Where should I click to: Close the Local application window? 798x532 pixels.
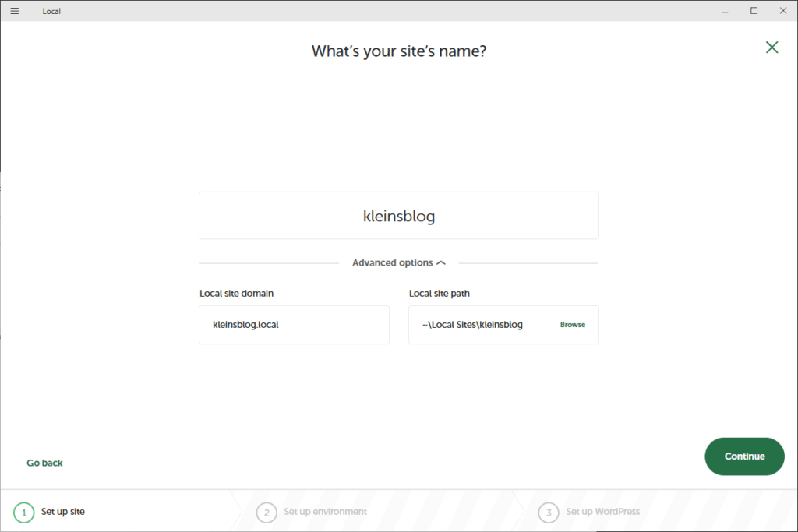(782, 11)
